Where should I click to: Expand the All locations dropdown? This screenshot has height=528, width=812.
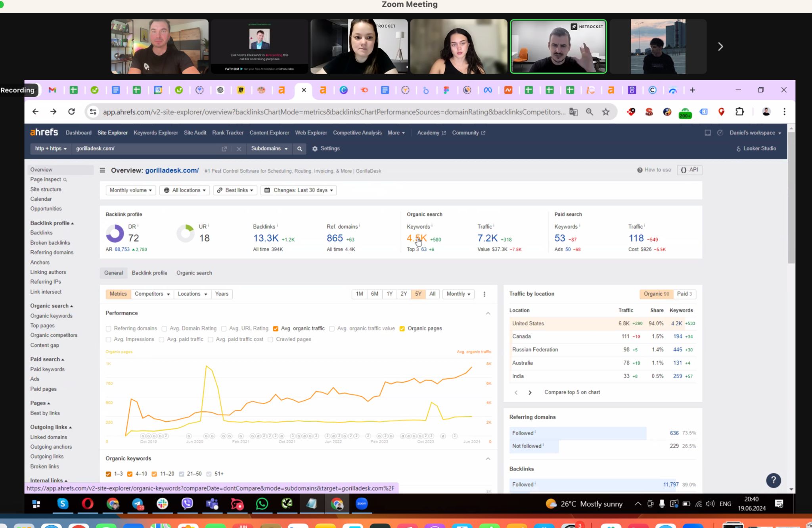[185, 190]
